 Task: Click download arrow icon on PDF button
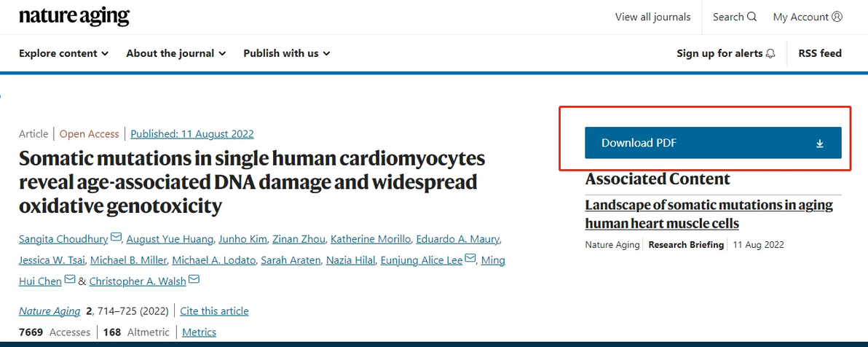820,144
